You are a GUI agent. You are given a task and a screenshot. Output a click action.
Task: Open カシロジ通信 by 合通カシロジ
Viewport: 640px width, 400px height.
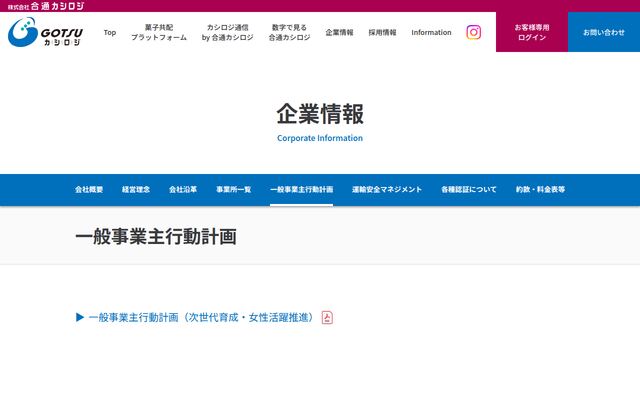[x=227, y=32]
